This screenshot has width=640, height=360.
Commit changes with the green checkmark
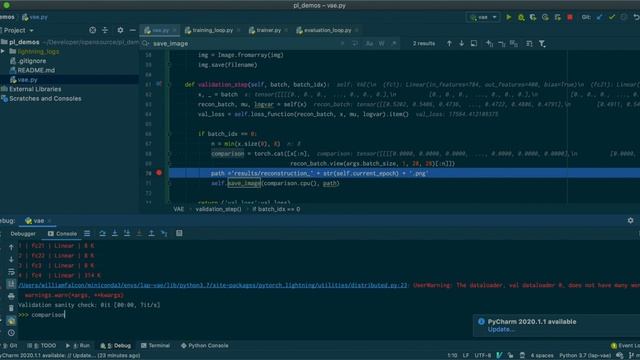point(611,17)
